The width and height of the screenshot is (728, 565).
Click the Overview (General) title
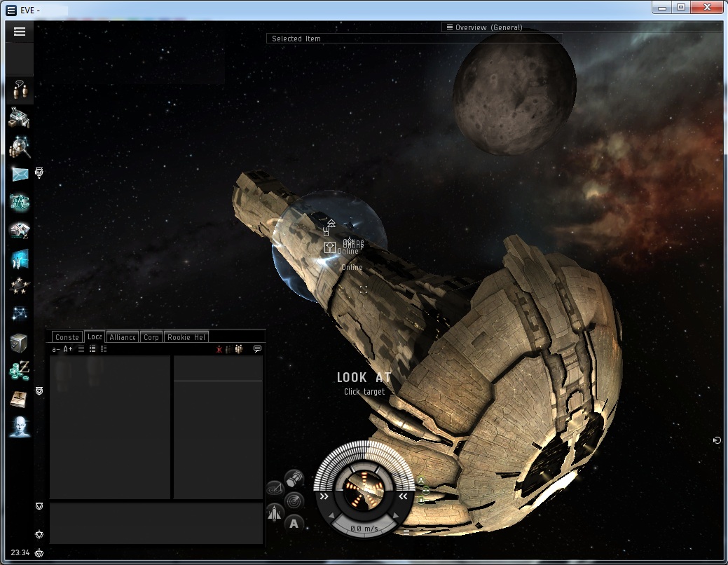pyautogui.click(x=489, y=27)
